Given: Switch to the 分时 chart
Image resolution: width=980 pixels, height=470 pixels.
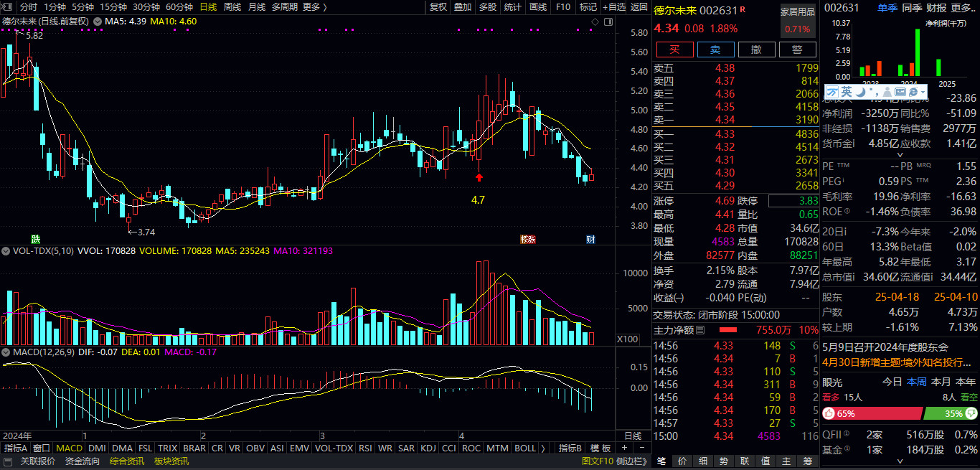Looking at the screenshot, I should pos(28,7).
